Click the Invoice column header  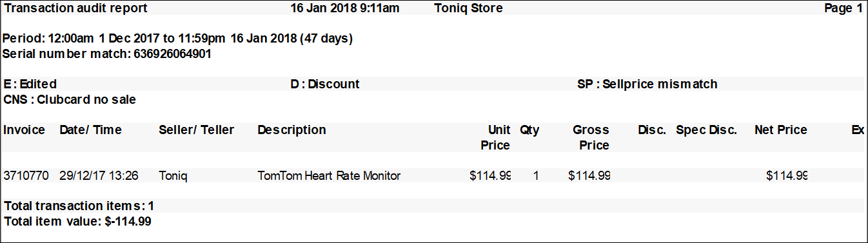[25, 130]
